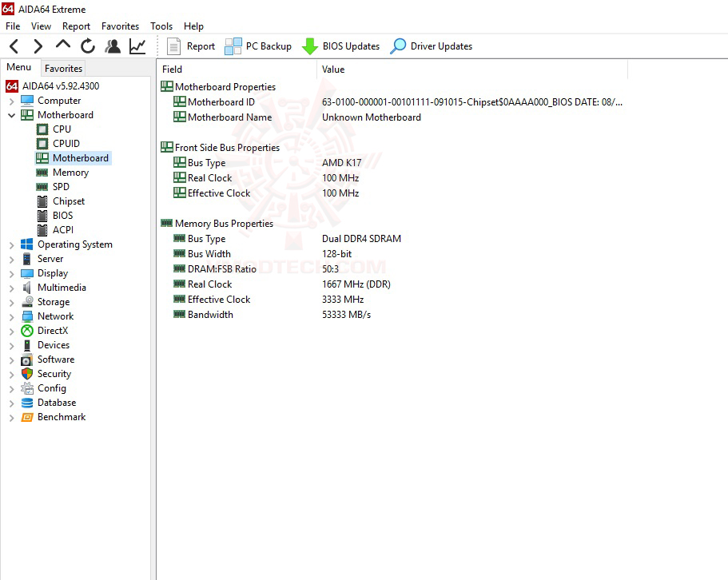Refresh the page with the circular arrow
The height and width of the screenshot is (580, 728).
pos(88,46)
